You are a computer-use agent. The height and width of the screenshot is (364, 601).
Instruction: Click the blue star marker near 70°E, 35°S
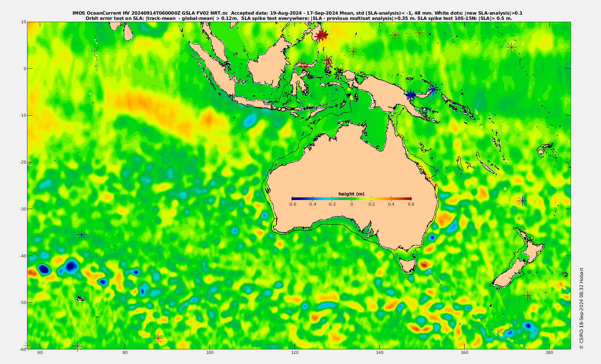point(82,235)
